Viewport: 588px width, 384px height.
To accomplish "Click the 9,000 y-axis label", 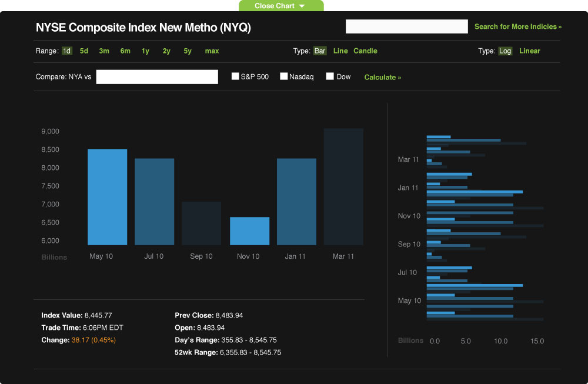I will point(50,131).
